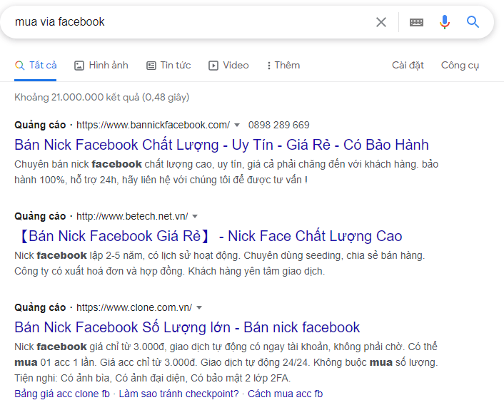Expand dropdown arrow next to betech.net.vn URL
The height and width of the screenshot is (420, 504).
point(195,217)
